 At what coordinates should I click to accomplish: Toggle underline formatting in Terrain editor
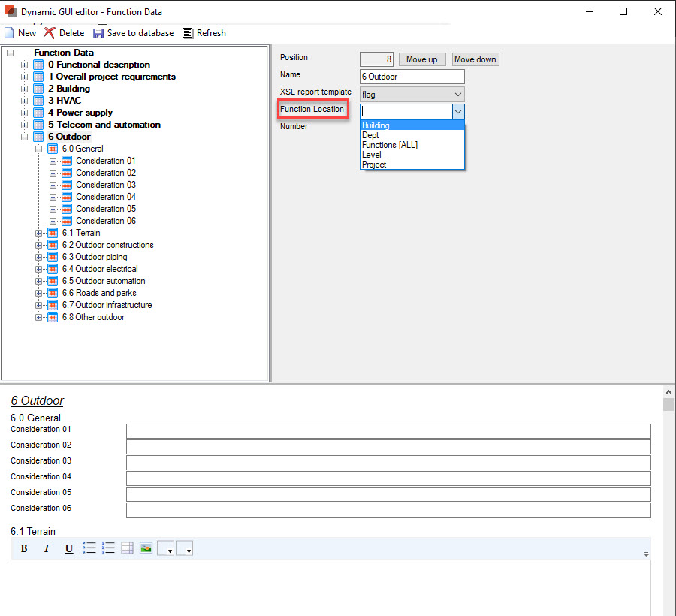[x=68, y=548]
